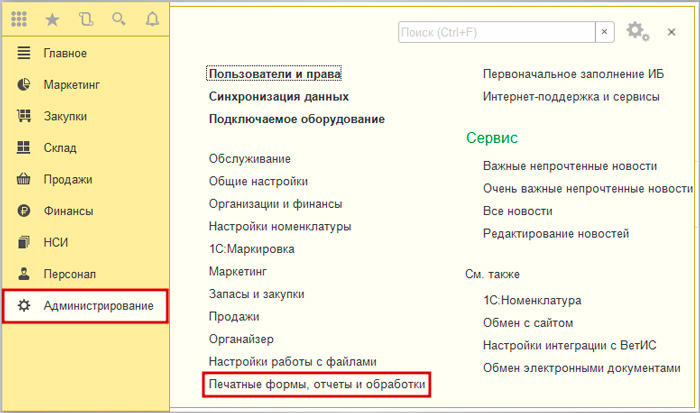Open Важные непрочтенные новости
Viewport: 700px width, 413px height.
[570, 166]
